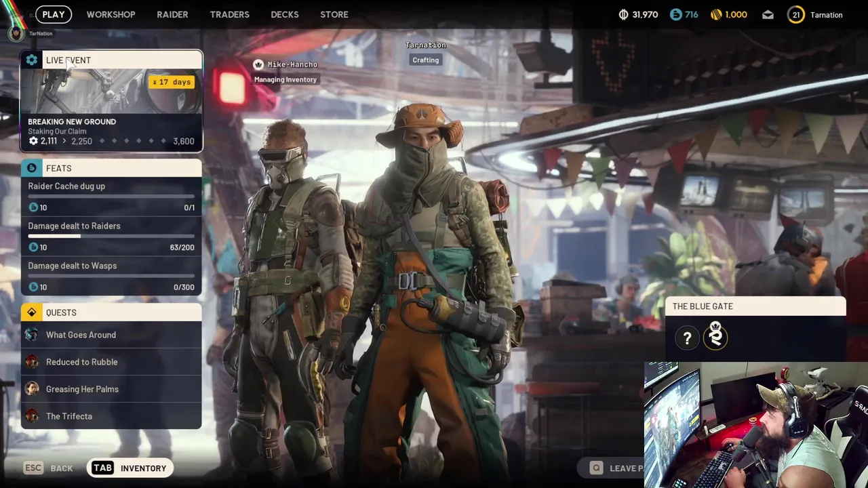The width and height of the screenshot is (868, 488).
Task: Click the question mark icon on Blue Gate
Action: pos(687,338)
